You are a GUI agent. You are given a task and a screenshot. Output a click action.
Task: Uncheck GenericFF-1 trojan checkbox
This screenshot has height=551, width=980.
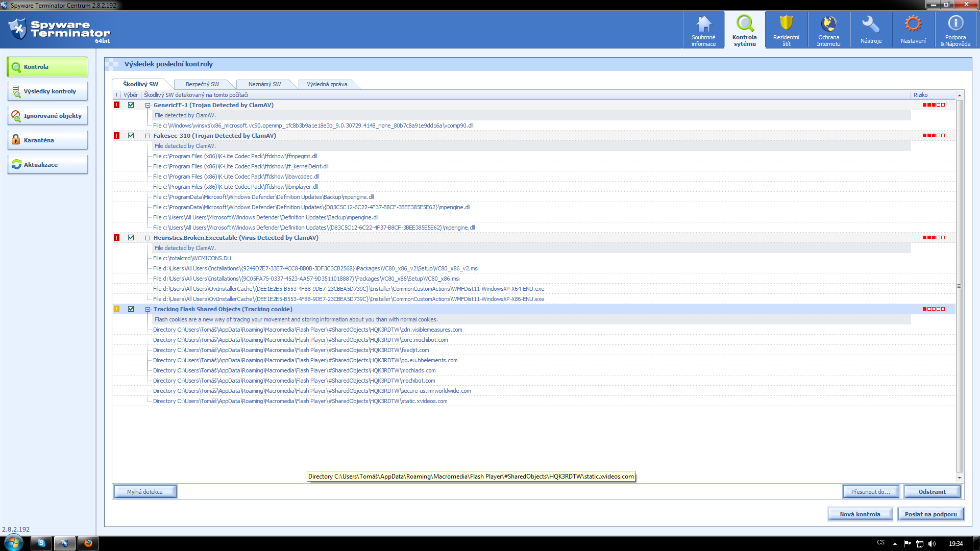(x=131, y=105)
